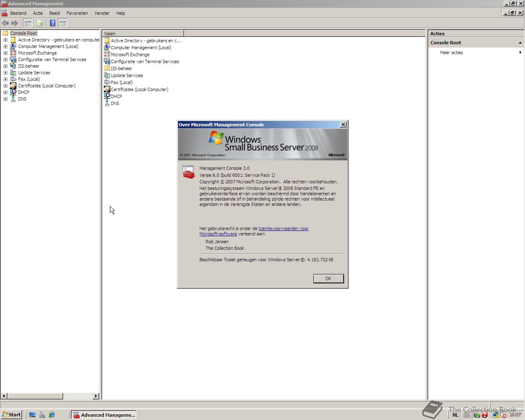The image size is (525, 420).
Task: Open the Favorieten menu
Action: (77, 13)
